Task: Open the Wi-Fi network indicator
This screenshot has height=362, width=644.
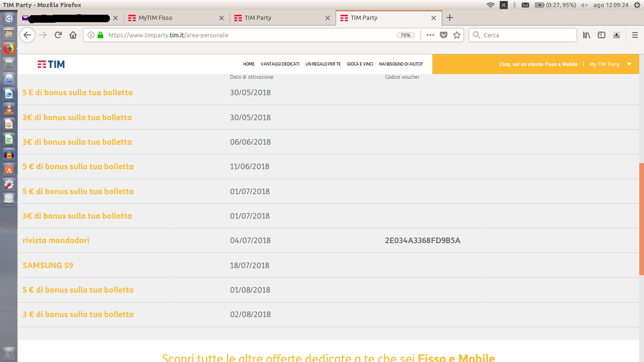Action: (x=490, y=5)
